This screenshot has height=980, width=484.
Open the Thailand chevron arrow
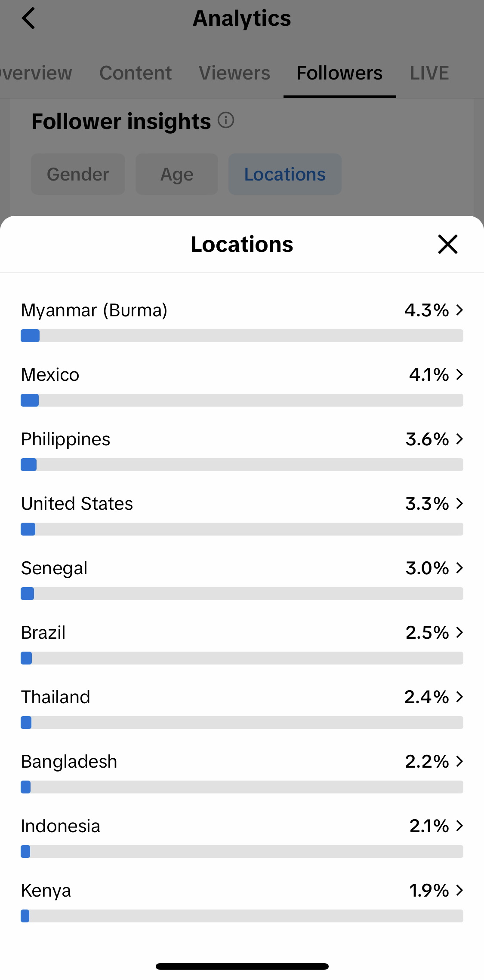click(x=459, y=697)
